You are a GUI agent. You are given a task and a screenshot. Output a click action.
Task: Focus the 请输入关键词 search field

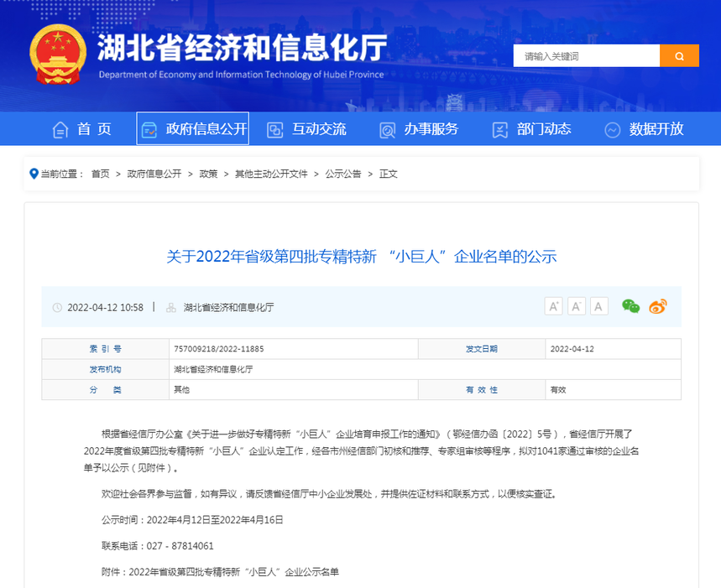click(x=586, y=55)
